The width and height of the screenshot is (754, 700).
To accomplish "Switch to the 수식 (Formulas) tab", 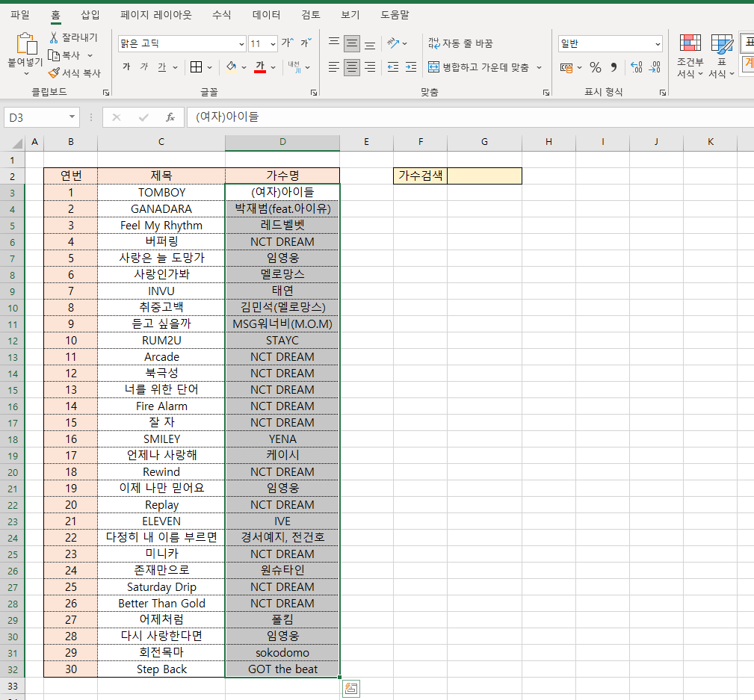I will (x=222, y=15).
